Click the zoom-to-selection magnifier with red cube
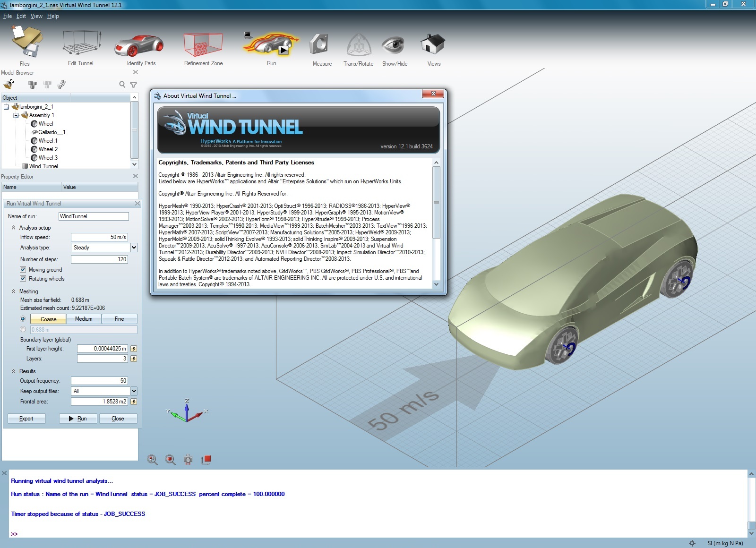756x548 pixels. (x=170, y=459)
